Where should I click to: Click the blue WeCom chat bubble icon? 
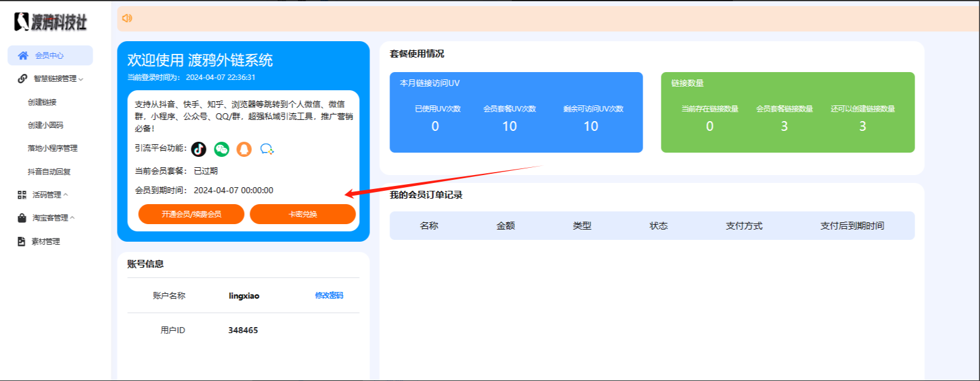point(267,149)
